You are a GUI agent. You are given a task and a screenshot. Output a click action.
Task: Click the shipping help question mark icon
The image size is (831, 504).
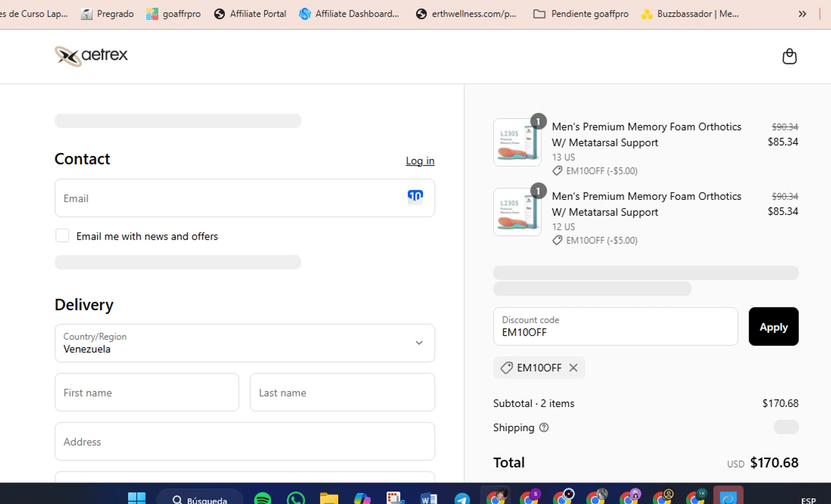(x=544, y=428)
